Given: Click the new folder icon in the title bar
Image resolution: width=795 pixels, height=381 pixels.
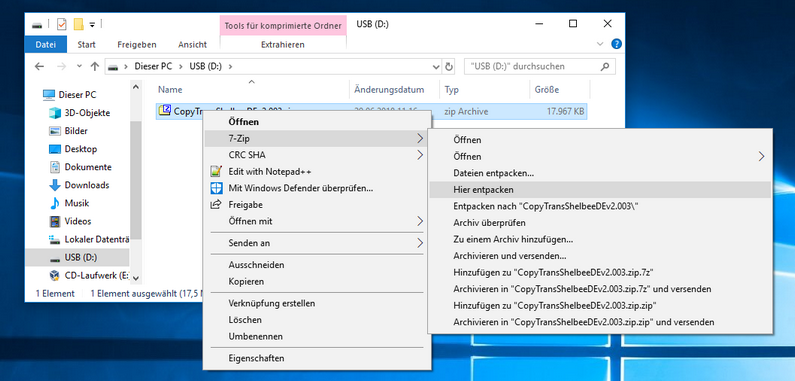Looking at the screenshot, I should coord(79,24).
